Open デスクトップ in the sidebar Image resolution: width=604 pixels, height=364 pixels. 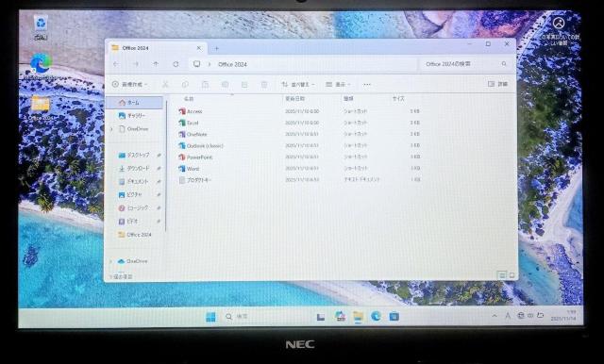[135, 155]
